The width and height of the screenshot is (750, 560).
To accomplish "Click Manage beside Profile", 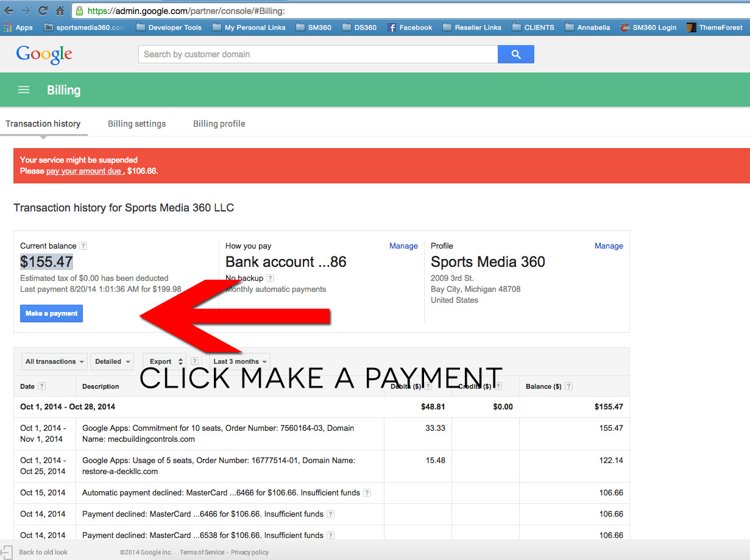I will click(609, 246).
